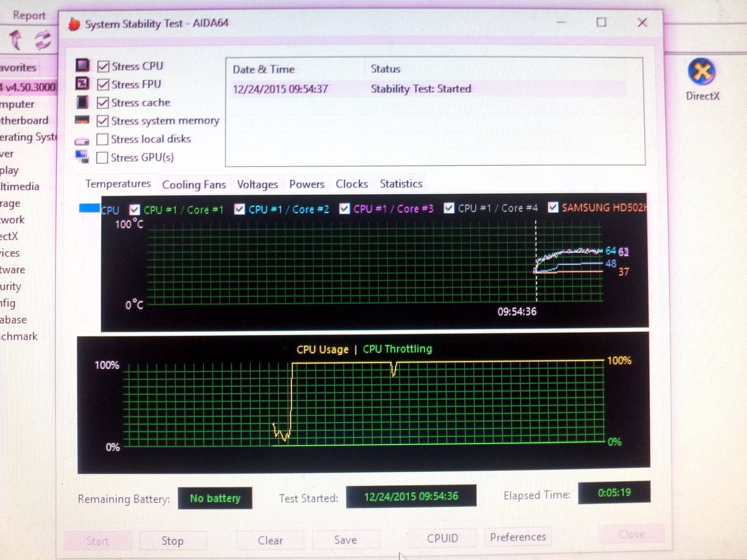Switch to the Temperatures tab

coord(118,184)
